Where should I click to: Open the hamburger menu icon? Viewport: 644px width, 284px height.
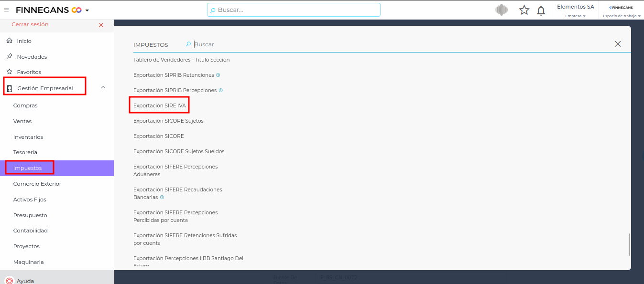click(6, 10)
